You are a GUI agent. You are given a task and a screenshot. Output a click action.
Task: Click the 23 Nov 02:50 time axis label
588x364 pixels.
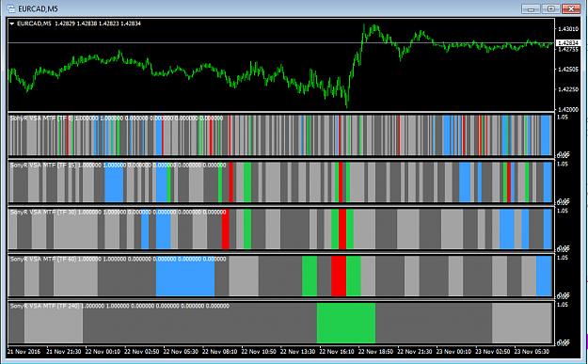click(x=492, y=352)
